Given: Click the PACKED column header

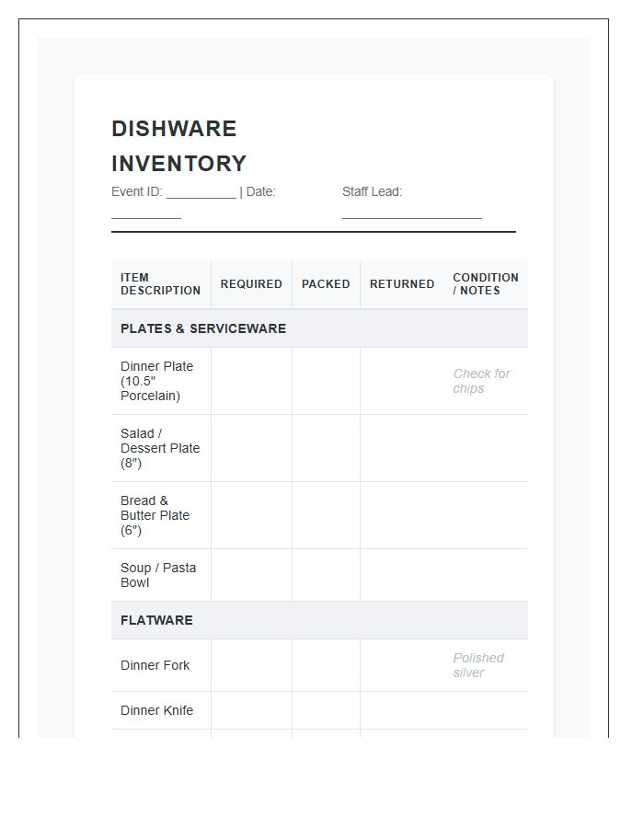Looking at the screenshot, I should point(326,284).
